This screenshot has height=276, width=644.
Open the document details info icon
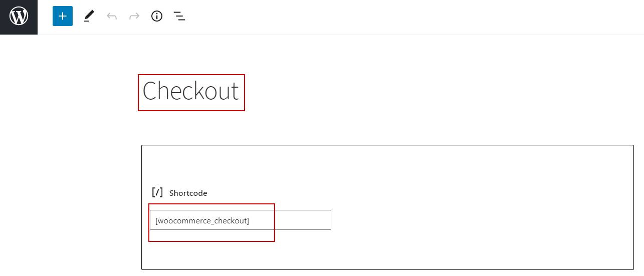click(x=157, y=17)
